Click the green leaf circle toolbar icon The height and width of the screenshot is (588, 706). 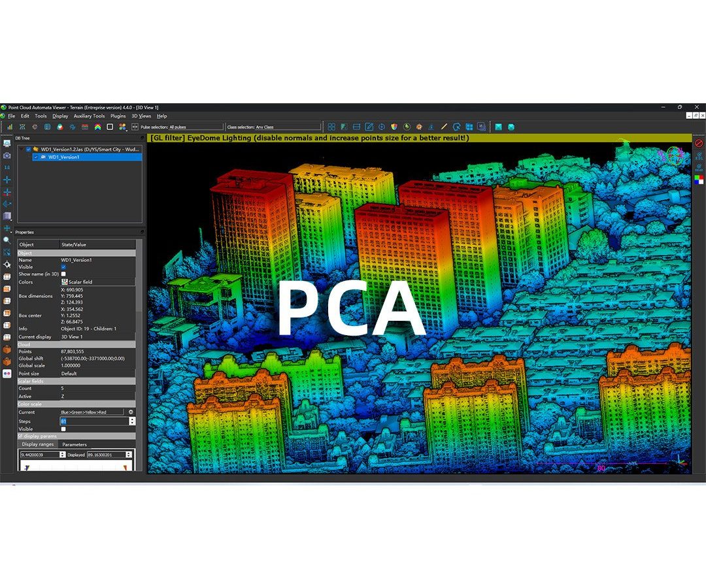[x=407, y=127]
